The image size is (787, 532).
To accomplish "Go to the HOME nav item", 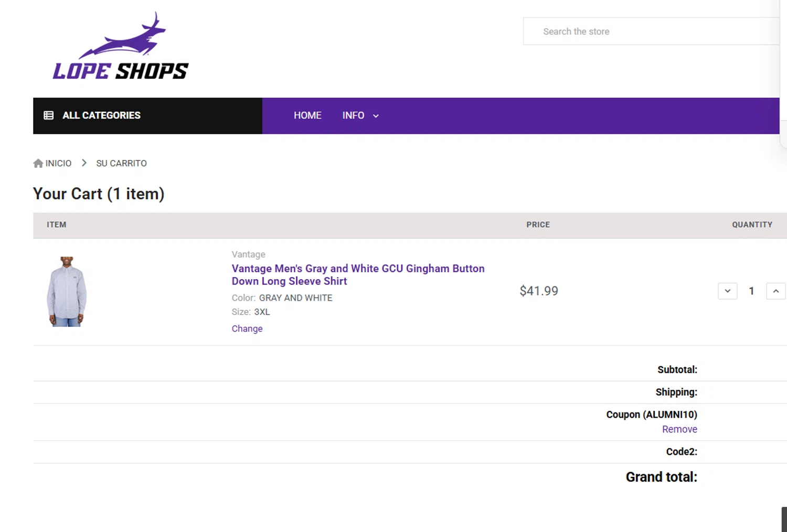I will pos(307,115).
